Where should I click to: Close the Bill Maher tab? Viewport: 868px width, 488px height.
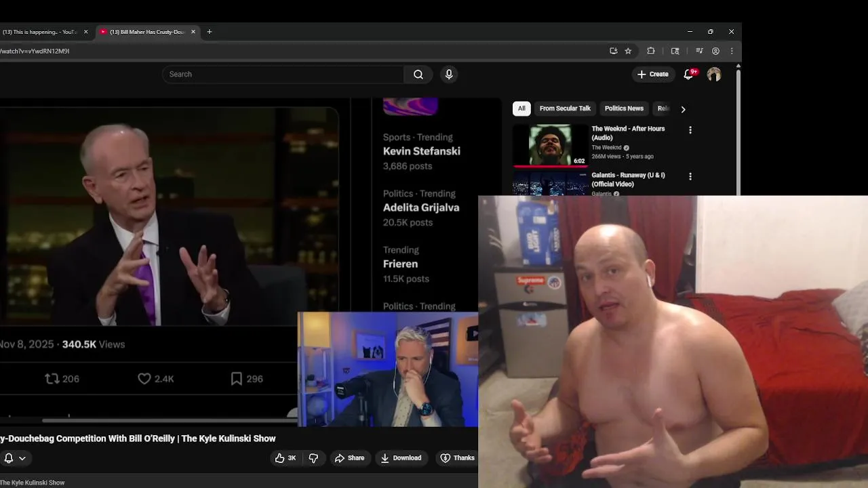click(193, 32)
